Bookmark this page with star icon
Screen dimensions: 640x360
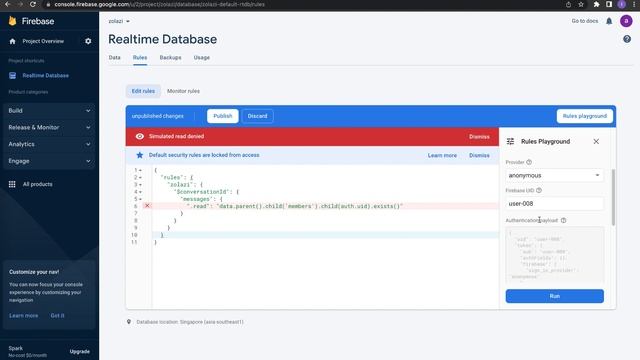pyautogui.click(x=581, y=4)
